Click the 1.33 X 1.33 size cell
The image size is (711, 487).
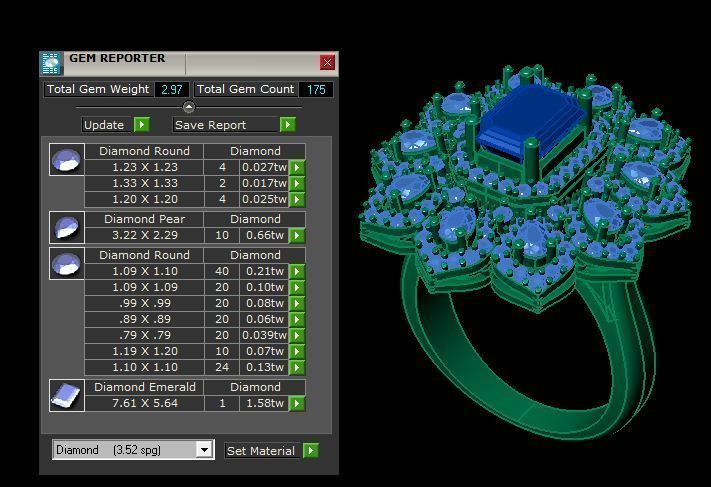coord(144,183)
